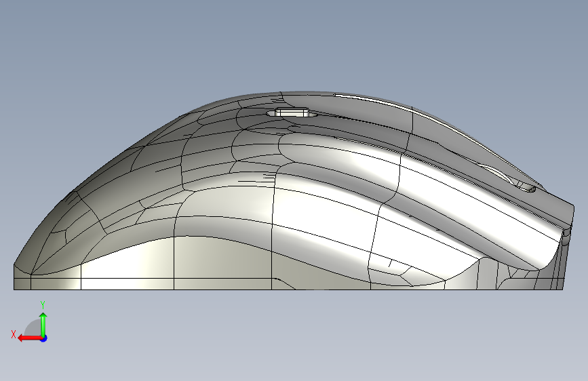Select the rectangular slot on the mouse top
Image resolution: width=588 pixels, height=381 pixels.
click(292, 112)
